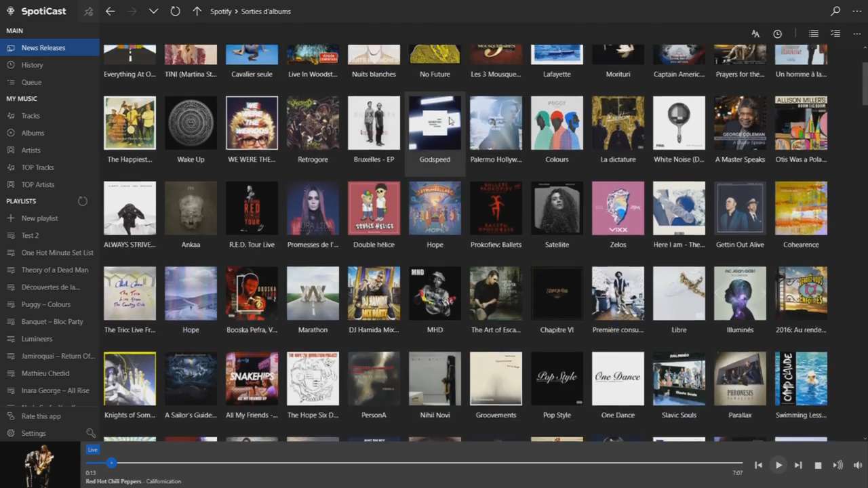Skip to next track

point(798,465)
